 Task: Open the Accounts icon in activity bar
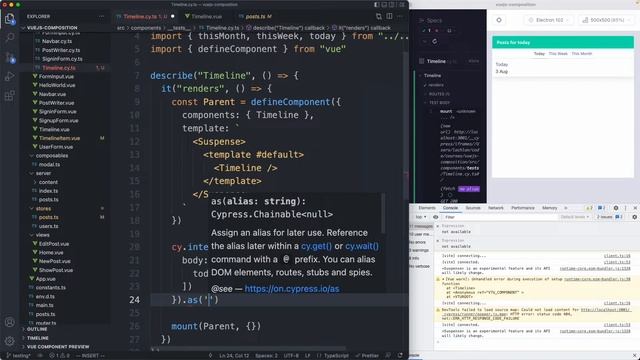point(10,322)
